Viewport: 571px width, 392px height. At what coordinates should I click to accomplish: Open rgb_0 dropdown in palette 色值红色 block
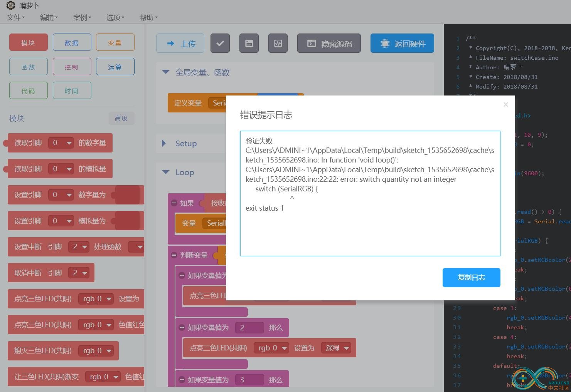(x=96, y=325)
